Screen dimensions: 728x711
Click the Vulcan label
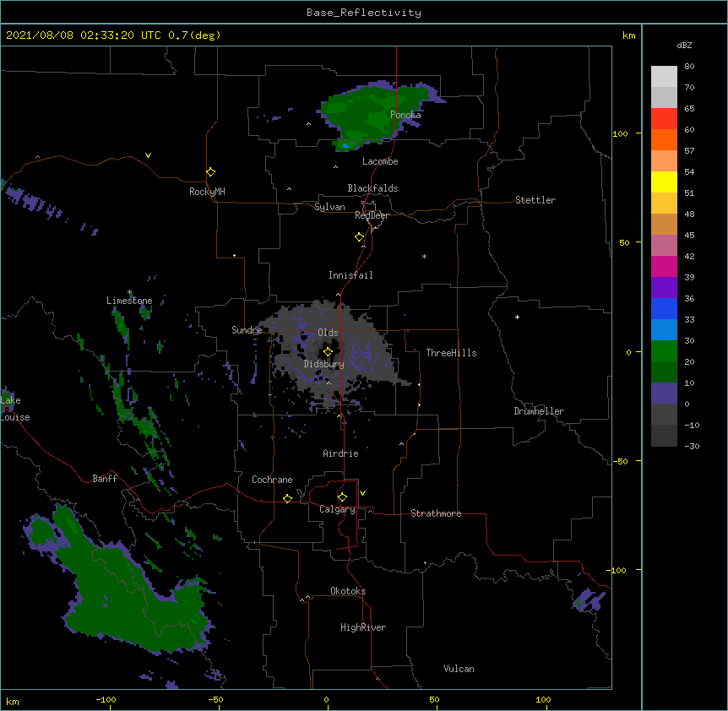pyautogui.click(x=459, y=669)
